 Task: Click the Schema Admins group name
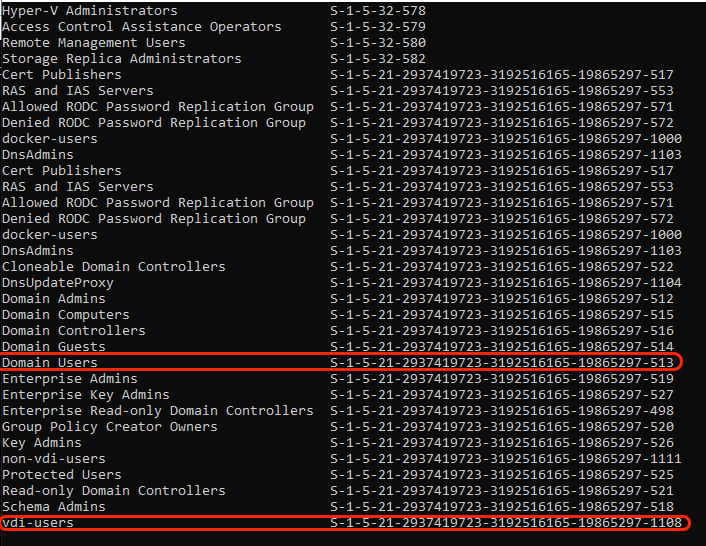tap(53, 507)
